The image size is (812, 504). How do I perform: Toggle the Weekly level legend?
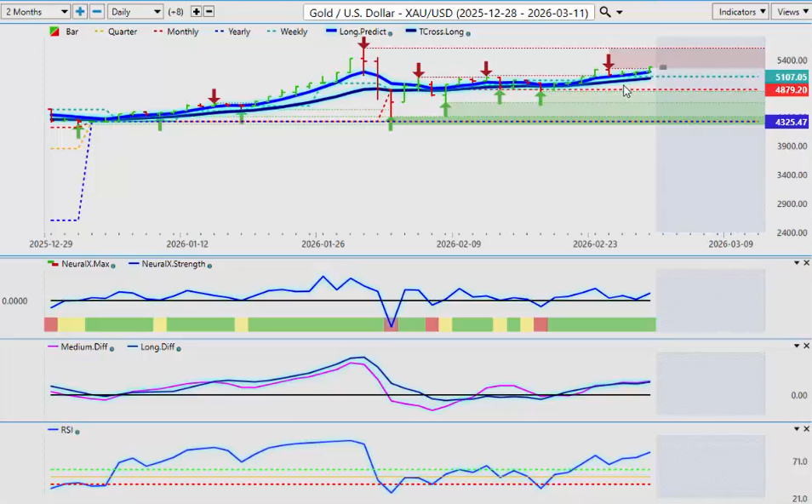(x=288, y=32)
